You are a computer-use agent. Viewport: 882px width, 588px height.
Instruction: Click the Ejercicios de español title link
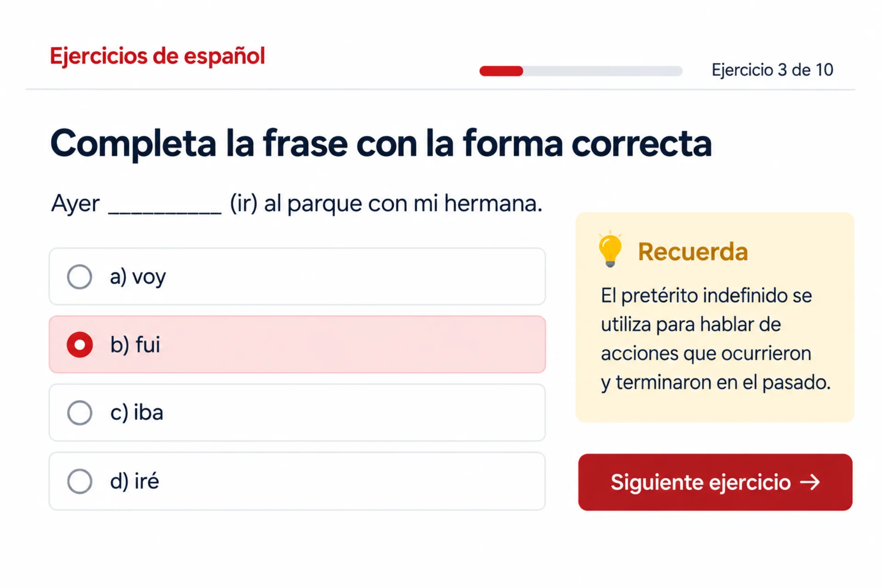click(x=157, y=56)
